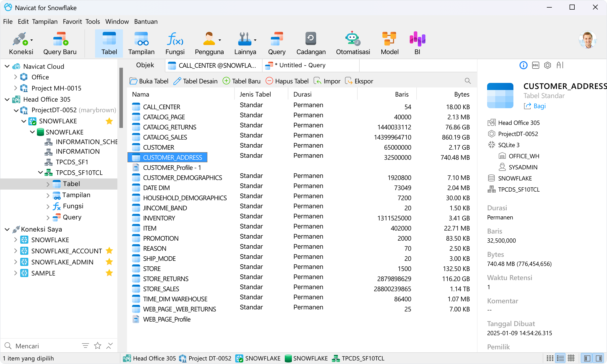Expand the Tampilan tree node
607x364 pixels.
coord(48,195)
